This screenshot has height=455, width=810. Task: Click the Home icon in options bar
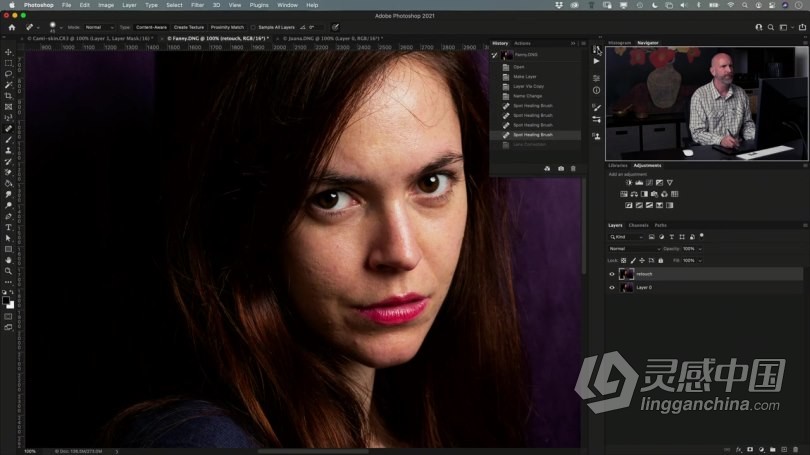[12, 27]
